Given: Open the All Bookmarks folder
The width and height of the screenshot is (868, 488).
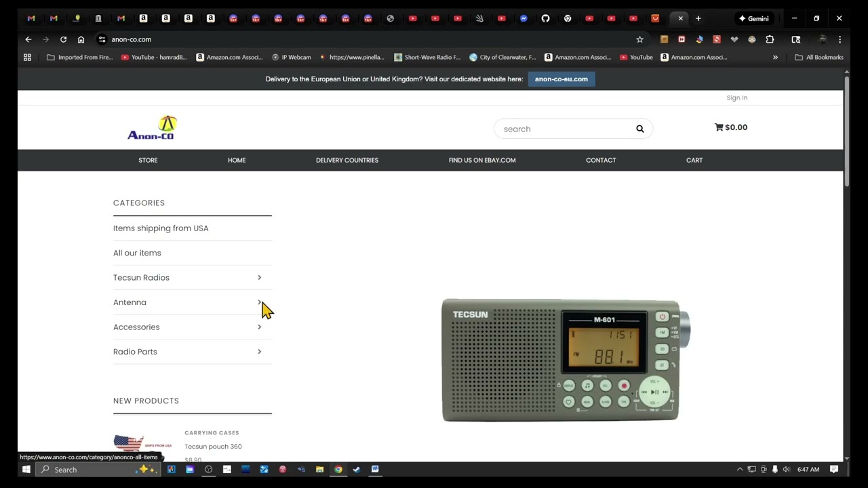Looking at the screenshot, I should (x=819, y=58).
